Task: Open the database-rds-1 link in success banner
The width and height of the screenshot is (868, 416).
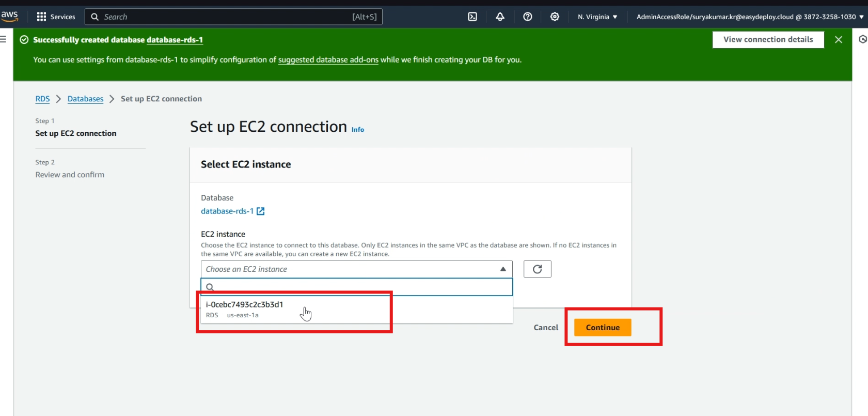Action: tap(175, 40)
